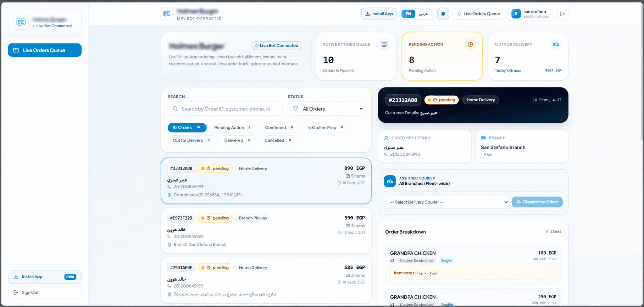Click the Item notes box under Grandpa Chicken
644x307 pixels.
[x=473, y=273]
